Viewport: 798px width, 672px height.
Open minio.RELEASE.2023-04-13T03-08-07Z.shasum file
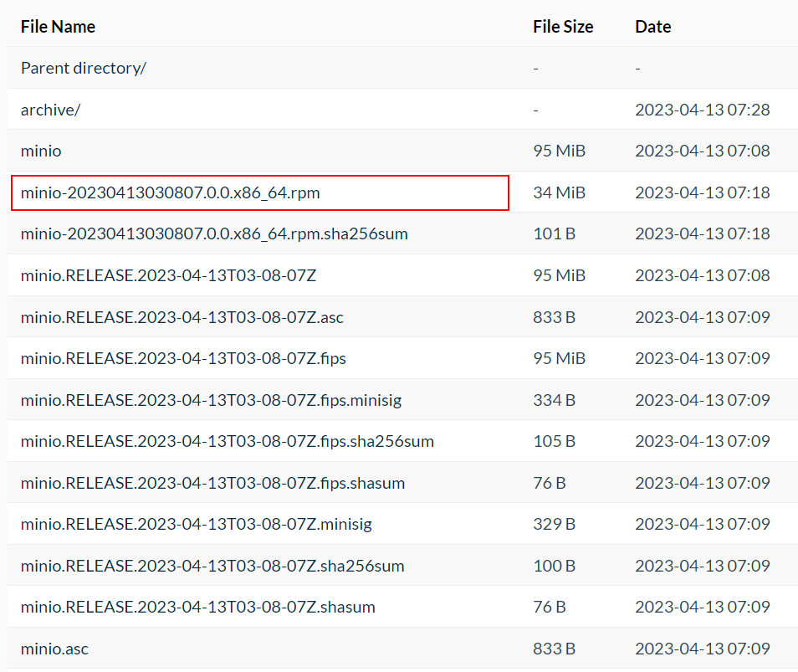pyautogui.click(x=198, y=607)
